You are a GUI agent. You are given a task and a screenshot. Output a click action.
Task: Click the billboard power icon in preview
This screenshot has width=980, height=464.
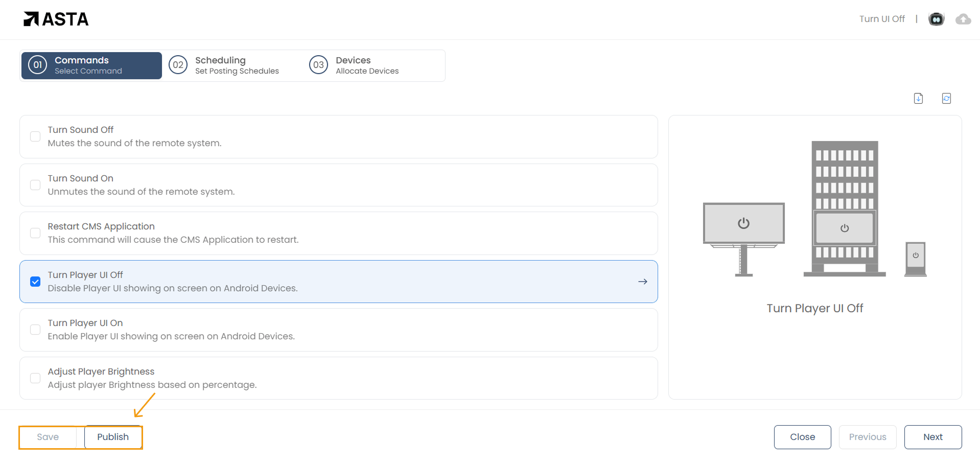[x=743, y=223]
